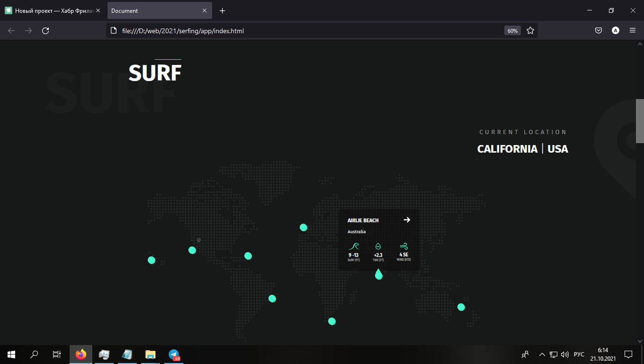Click the AIRLIE BEACH title
The image size is (644, 364).
pyautogui.click(x=363, y=220)
